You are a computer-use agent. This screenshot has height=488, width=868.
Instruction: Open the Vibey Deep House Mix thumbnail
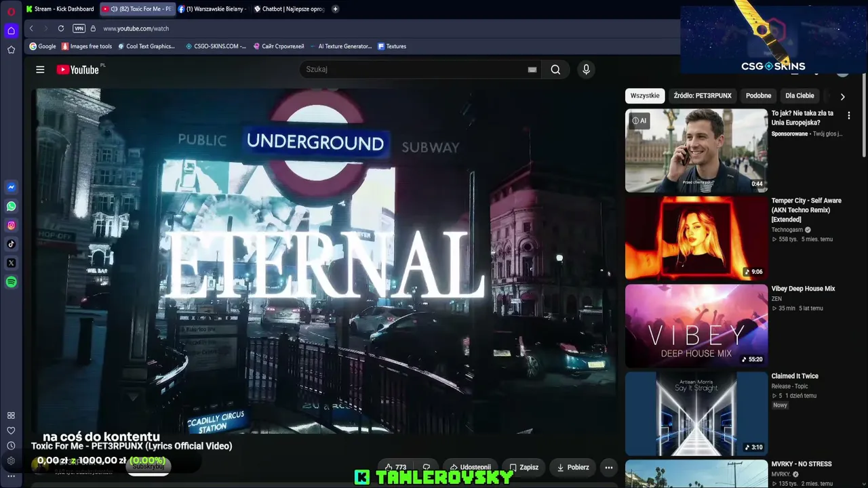click(x=696, y=325)
